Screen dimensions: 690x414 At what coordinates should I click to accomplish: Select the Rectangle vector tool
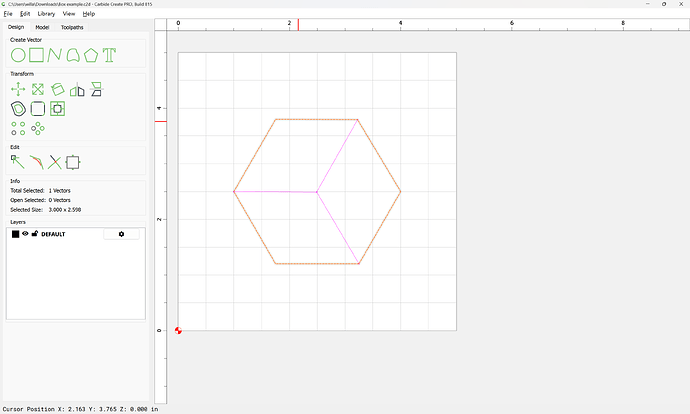coord(37,55)
